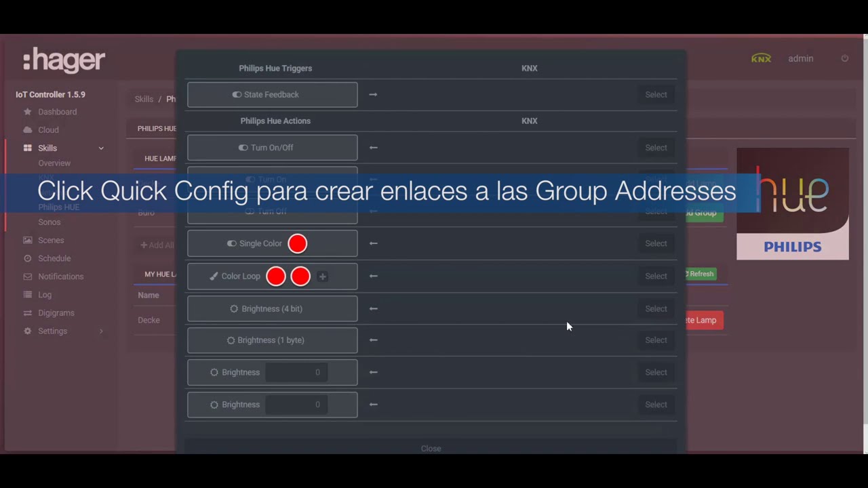The height and width of the screenshot is (488, 868).
Task: Click the Turn On/Off action box
Action: click(272, 148)
